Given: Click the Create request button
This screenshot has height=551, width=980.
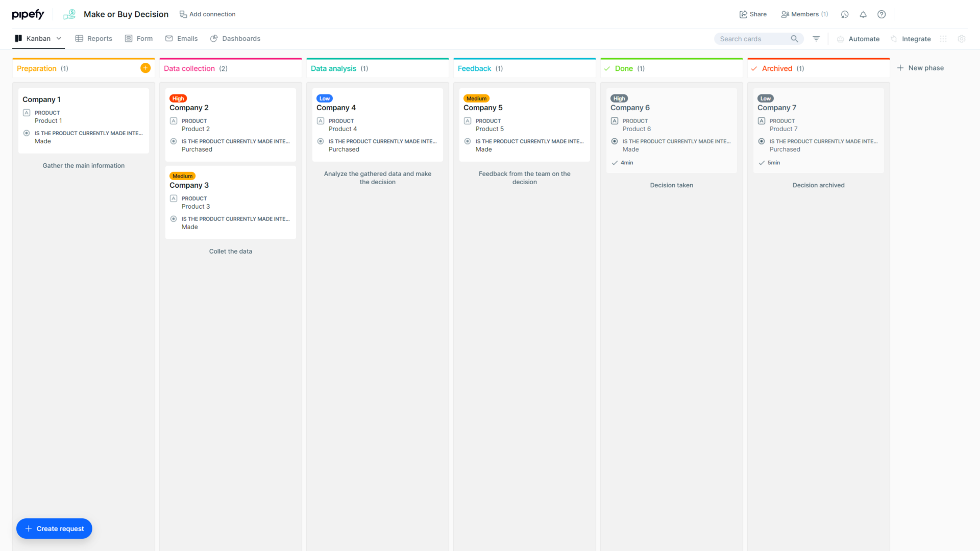Looking at the screenshot, I should click(54, 529).
